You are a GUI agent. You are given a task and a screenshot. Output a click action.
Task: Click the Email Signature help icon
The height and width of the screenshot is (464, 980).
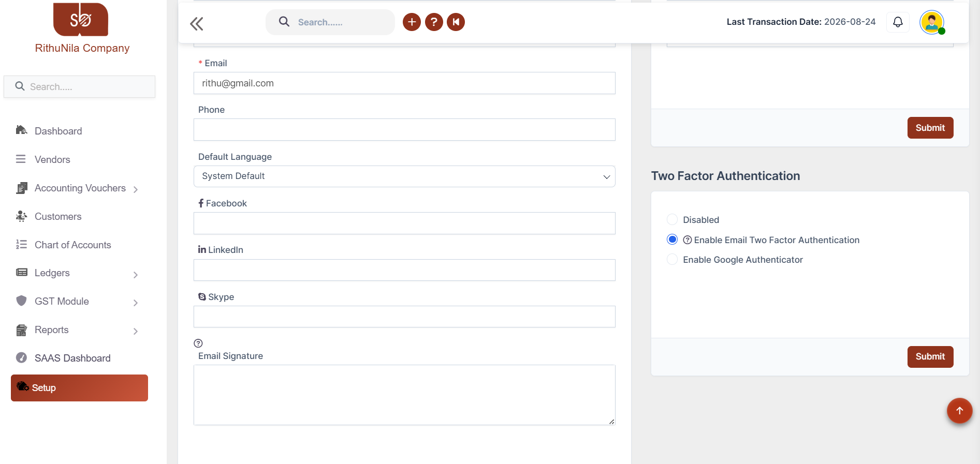click(198, 343)
